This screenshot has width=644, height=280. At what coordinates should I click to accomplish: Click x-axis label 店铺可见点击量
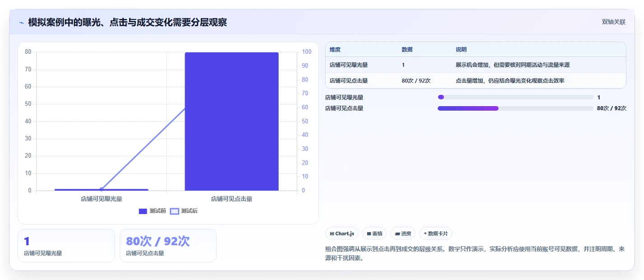(232, 199)
